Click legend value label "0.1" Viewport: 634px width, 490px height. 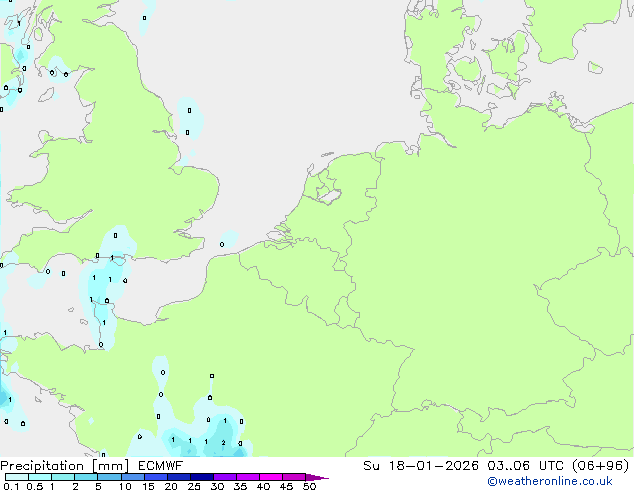click(x=11, y=486)
